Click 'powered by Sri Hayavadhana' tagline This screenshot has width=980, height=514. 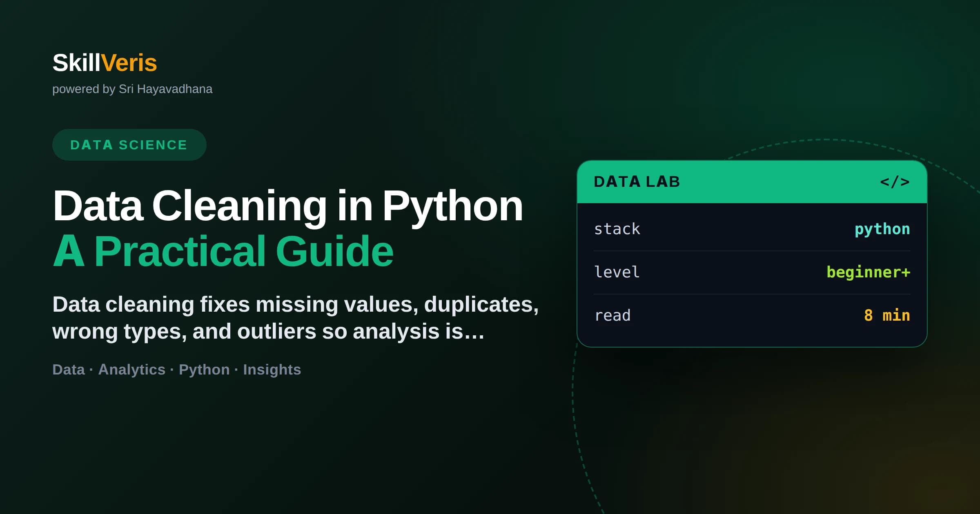pos(132,89)
